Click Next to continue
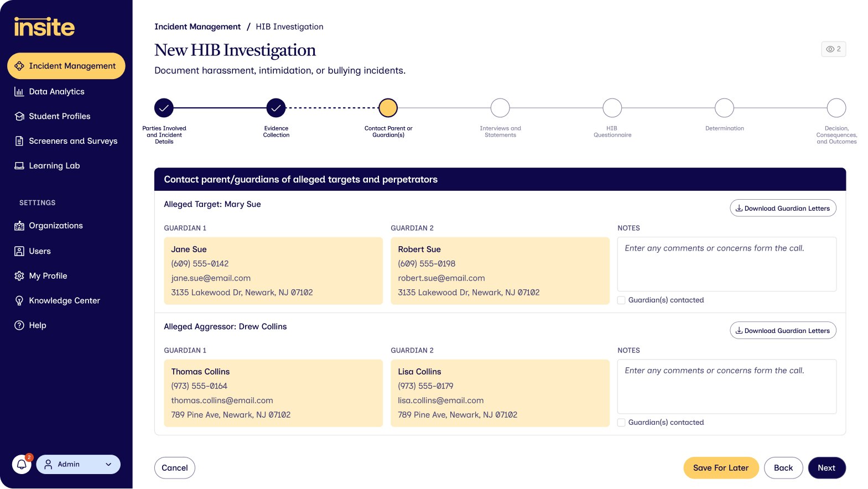 827,468
